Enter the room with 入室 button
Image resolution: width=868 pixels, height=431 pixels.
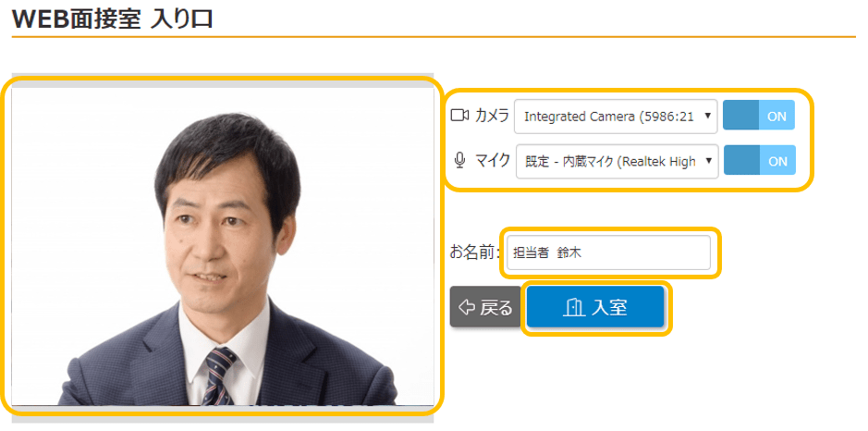tap(595, 307)
